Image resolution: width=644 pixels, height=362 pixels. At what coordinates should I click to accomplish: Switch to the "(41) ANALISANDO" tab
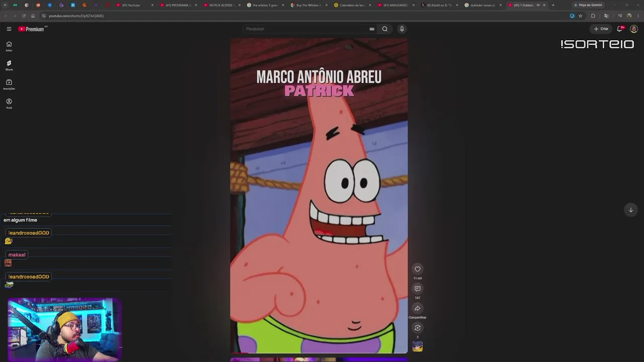[x=395, y=5]
